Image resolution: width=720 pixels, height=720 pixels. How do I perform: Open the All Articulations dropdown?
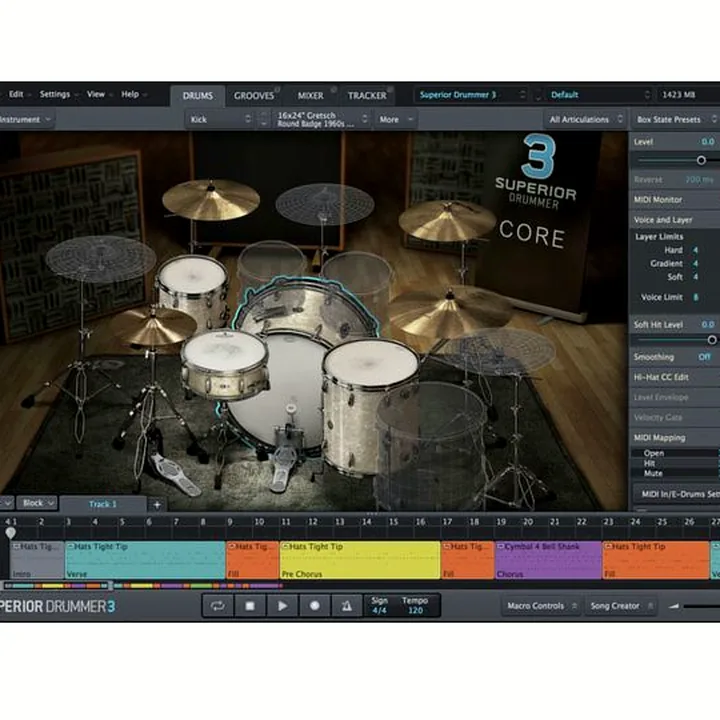pyautogui.click(x=585, y=119)
